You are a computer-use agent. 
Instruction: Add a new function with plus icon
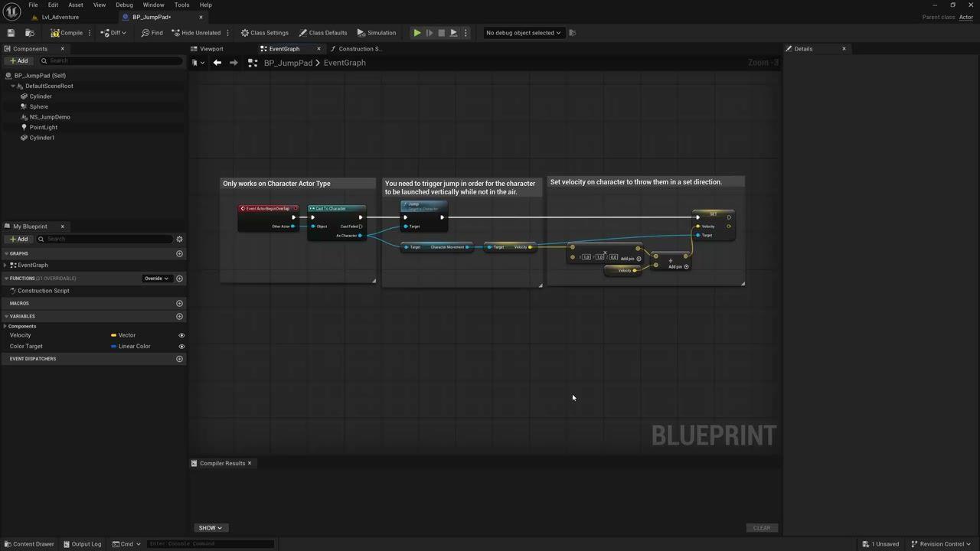(179, 279)
